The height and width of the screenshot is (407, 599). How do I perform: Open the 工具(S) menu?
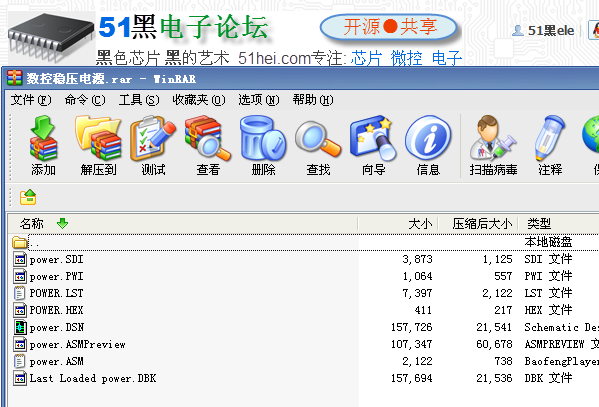(139, 100)
